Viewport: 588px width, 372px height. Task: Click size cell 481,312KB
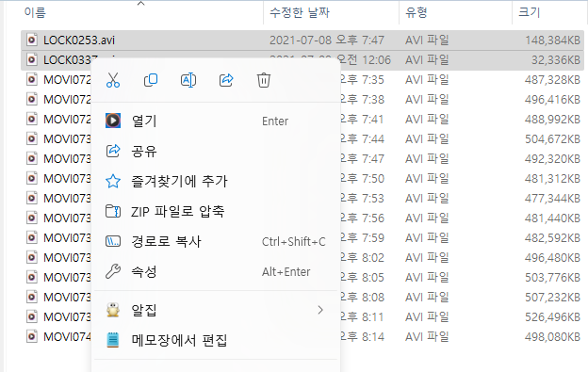(553, 179)
